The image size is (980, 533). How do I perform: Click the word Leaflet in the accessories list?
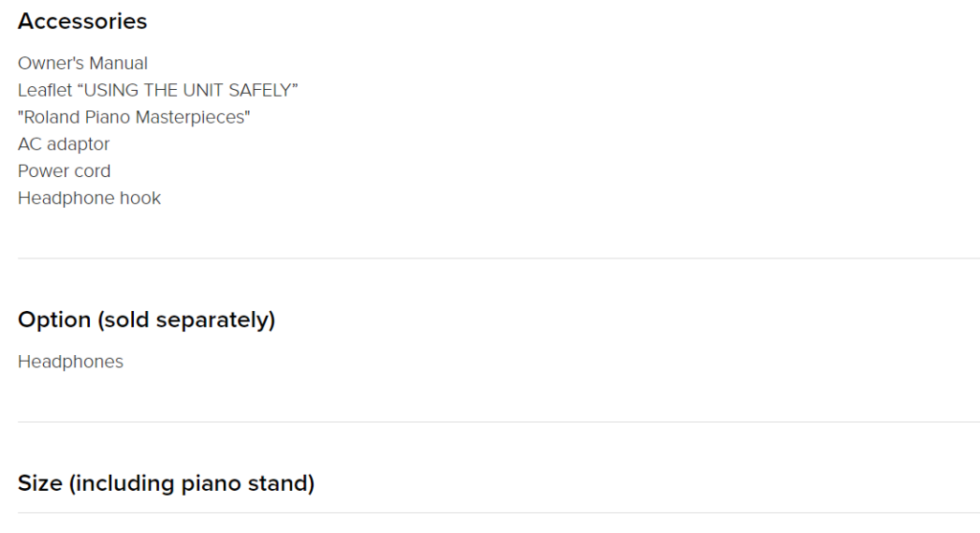coord(45,90)
